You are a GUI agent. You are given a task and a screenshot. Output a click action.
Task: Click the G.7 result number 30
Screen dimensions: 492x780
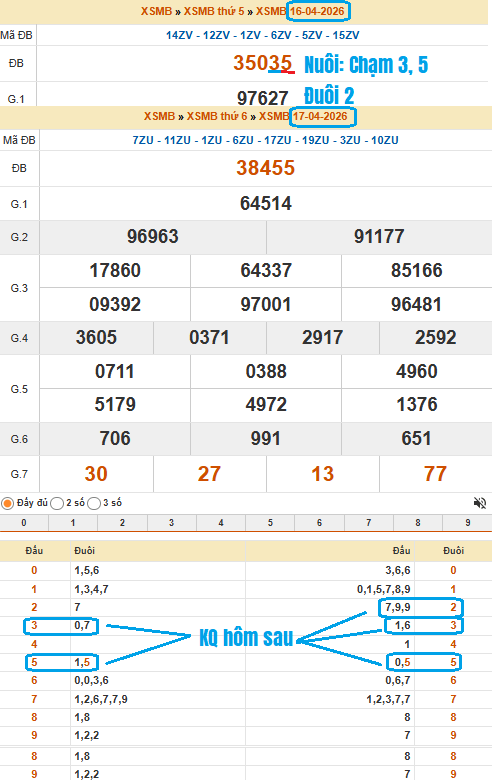tap(96, 474)
